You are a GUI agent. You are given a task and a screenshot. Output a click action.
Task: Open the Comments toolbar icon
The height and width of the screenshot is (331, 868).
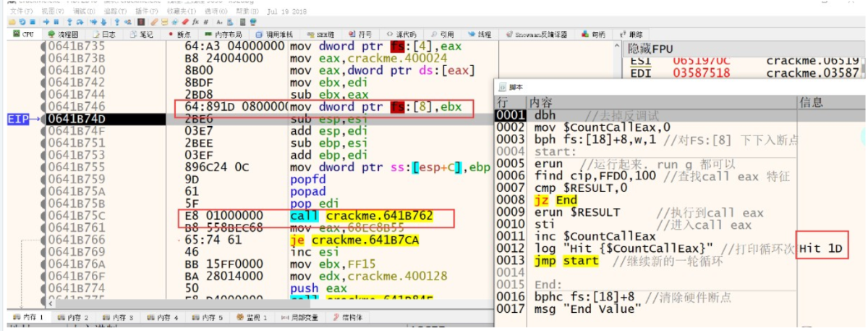[165, 22]
